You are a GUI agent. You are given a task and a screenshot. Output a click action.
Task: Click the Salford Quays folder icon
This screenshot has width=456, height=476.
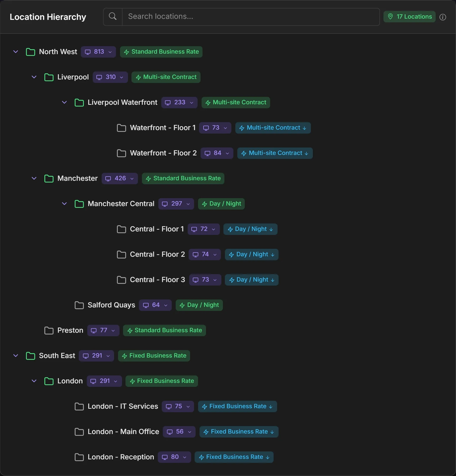pos(79,305)
